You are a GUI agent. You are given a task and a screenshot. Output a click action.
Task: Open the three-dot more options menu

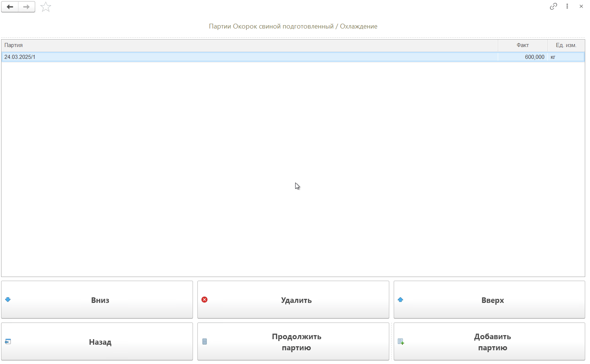tap(567, 6)
